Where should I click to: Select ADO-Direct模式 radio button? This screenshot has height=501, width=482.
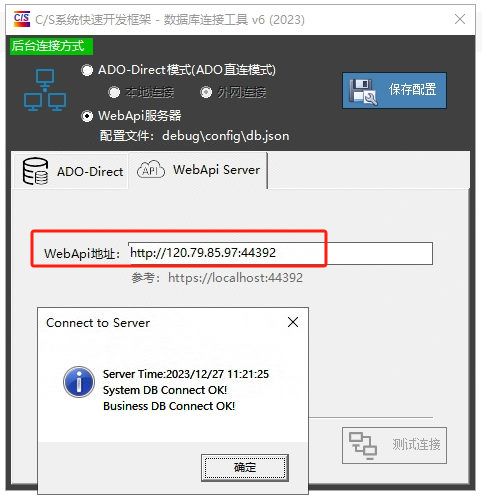pos(87,70)
